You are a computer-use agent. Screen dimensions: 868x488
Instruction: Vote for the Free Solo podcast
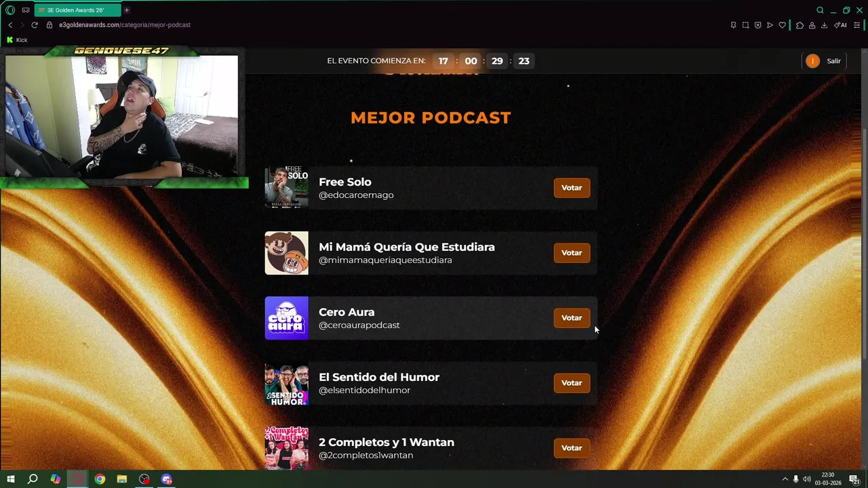pyautogui.click(x=572, y=188)
